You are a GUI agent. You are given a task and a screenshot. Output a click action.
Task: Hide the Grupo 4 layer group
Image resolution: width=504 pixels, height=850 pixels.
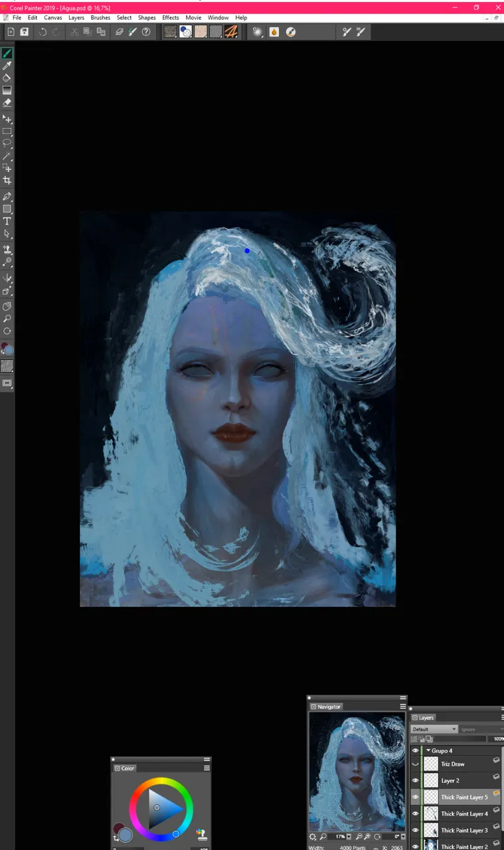[x=416, y=750]
